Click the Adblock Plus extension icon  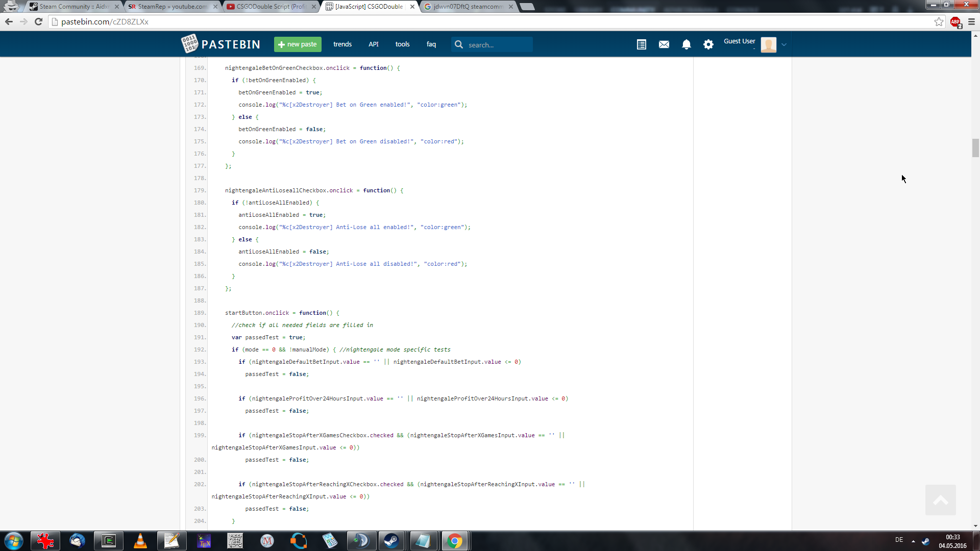pos(955,22)
